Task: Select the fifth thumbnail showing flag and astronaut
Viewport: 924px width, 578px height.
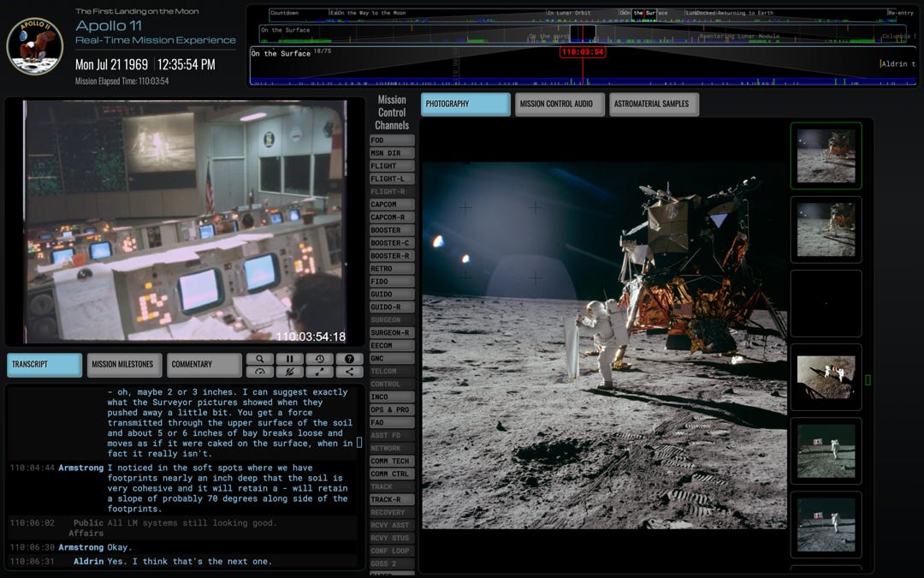Action: click(826, 450)
